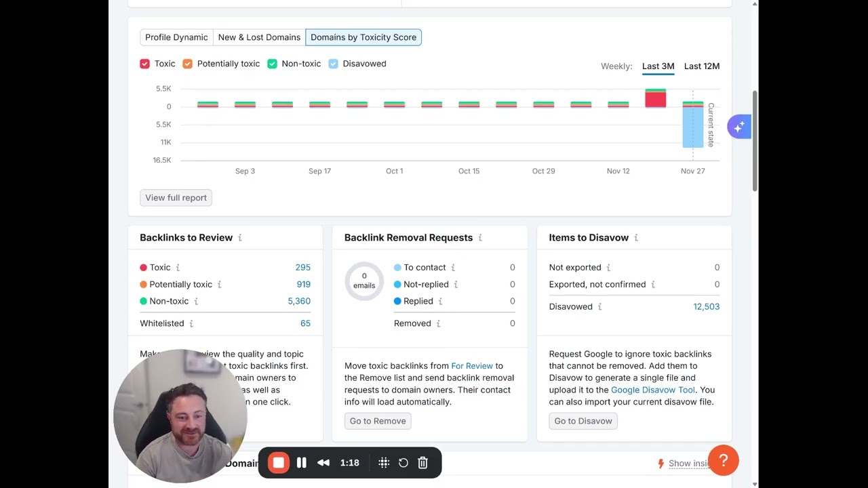Click the page vertical scrollbar thumb

pos(755,141)
